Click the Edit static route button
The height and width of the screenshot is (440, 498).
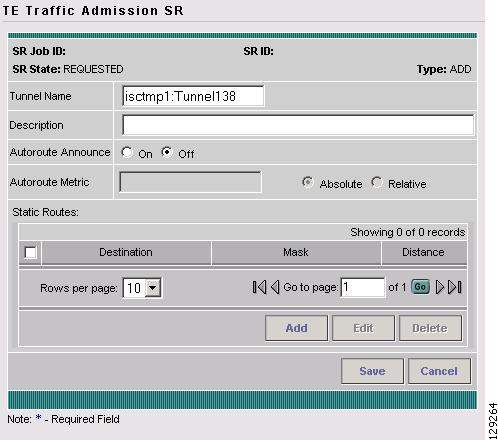tap(363, 328)
